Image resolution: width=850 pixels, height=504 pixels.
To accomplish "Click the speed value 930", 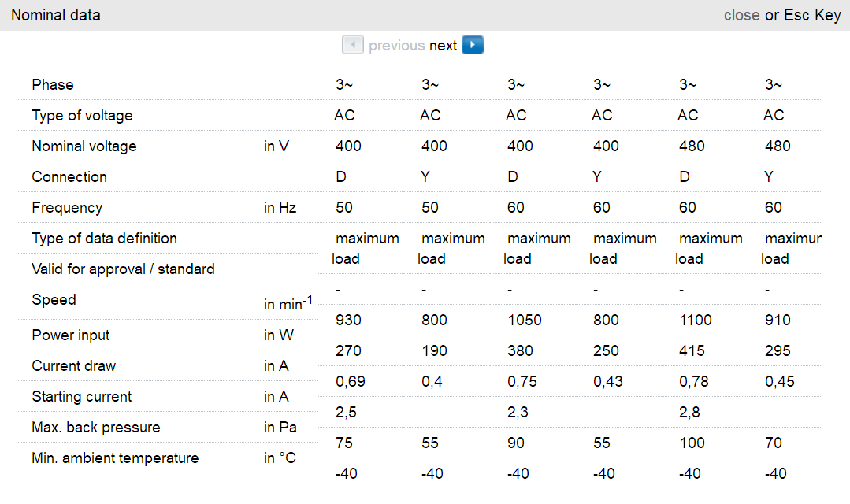I will click(348, 321).
